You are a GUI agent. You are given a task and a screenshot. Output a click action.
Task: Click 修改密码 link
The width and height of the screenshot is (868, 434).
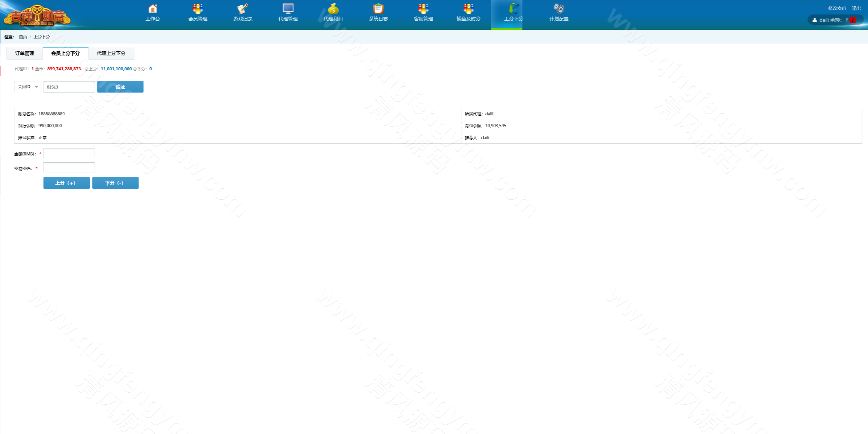tap(837, 8)
